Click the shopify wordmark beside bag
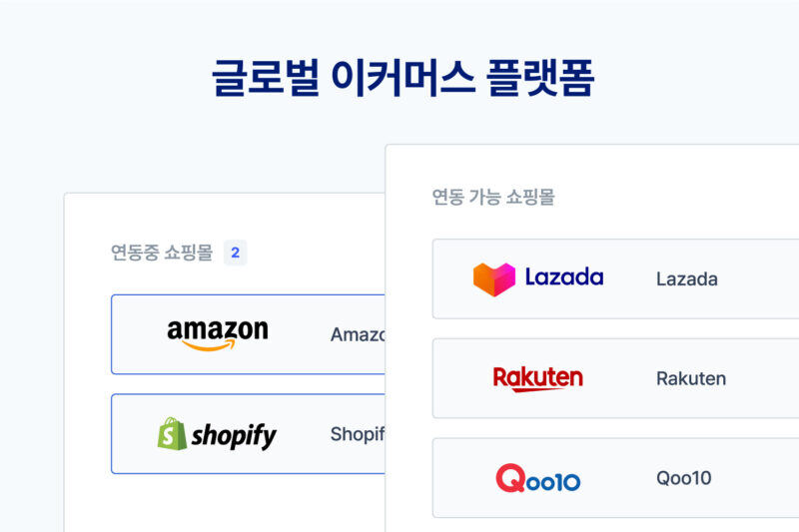Viewport: 799px width, 532px height. coord(234,436)
